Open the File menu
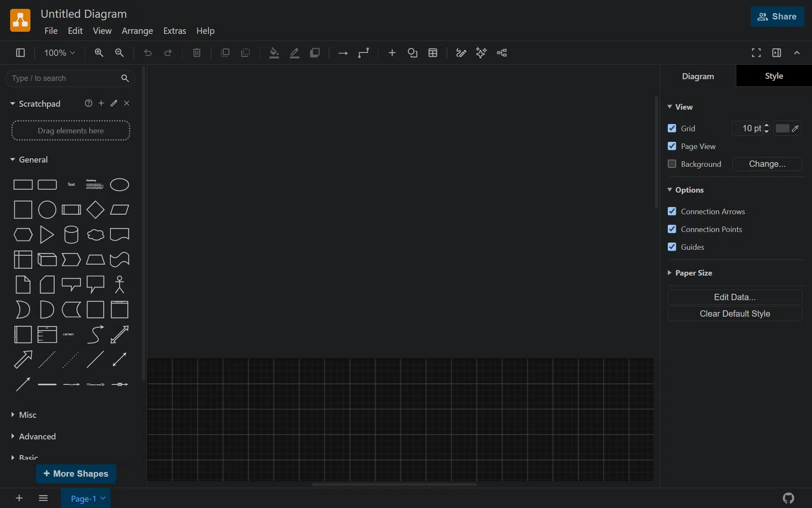The height and width of the screenshot is (508, 812). pos(51,31)
